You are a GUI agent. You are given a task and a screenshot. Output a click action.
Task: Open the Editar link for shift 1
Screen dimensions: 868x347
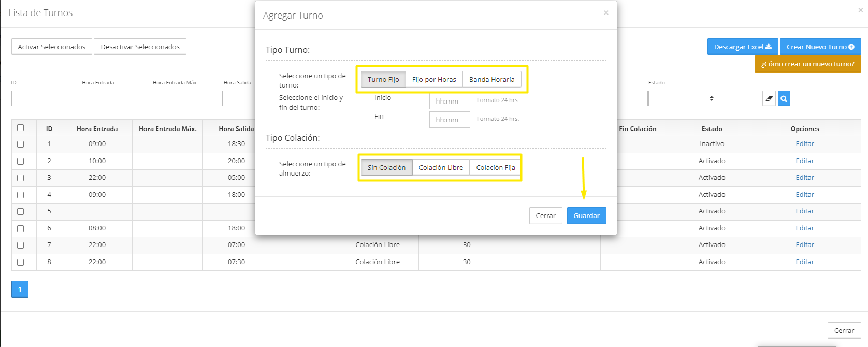[804, 144]
